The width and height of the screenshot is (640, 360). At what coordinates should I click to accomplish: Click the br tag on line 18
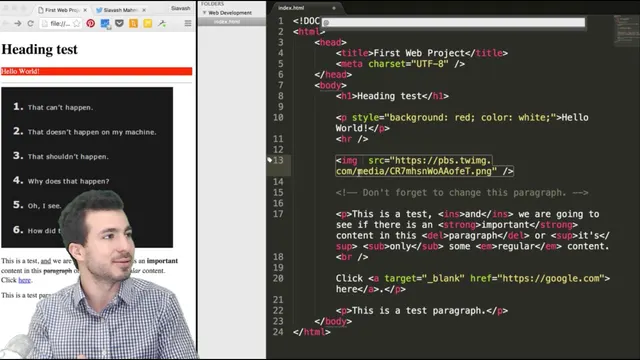pyautogui.click(x=352, y=257)
